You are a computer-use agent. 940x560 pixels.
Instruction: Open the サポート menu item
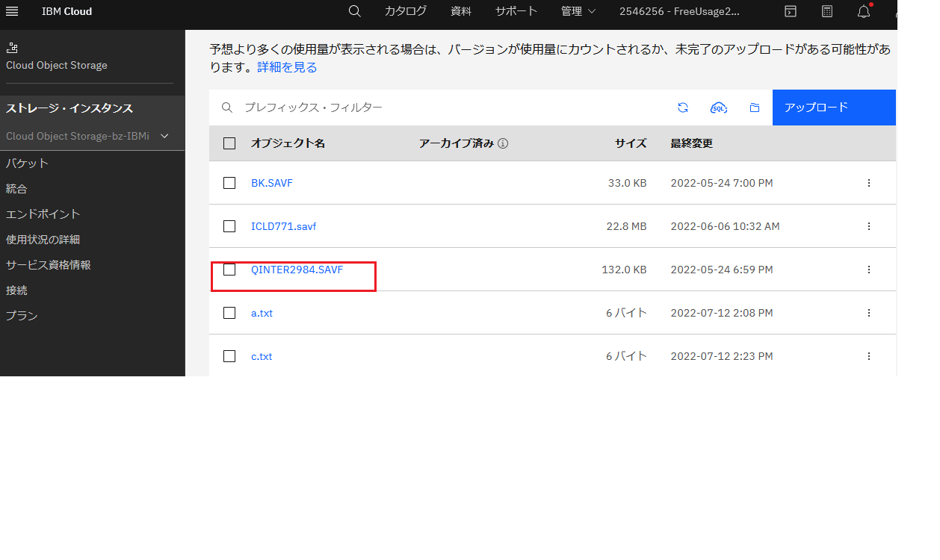516,11
